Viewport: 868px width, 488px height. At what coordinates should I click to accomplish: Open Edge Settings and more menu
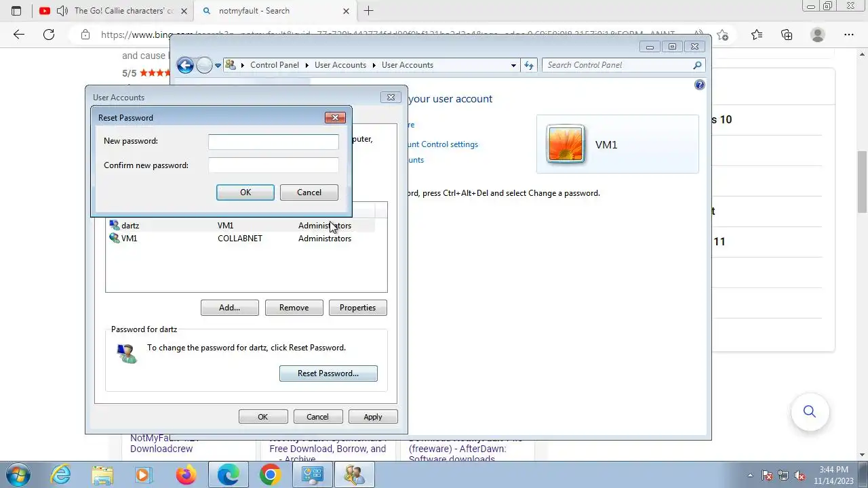(848, 35)
